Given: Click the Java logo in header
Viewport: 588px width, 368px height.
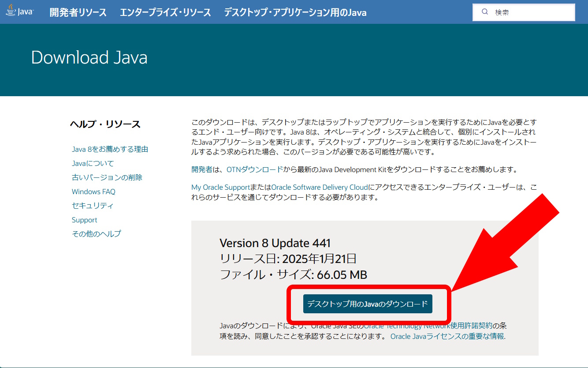Looking at the screenshot, I should [19, 11].
